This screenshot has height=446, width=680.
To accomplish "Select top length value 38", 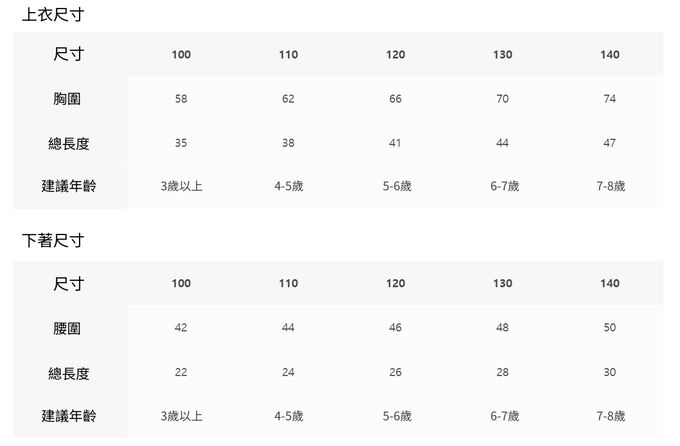I will (x=288, y=143).
